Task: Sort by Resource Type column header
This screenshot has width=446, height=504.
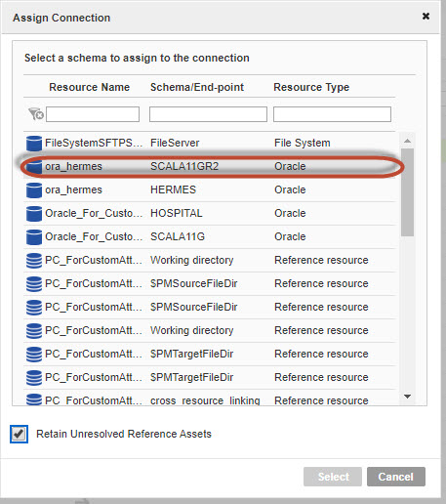Action: (311, 87)
